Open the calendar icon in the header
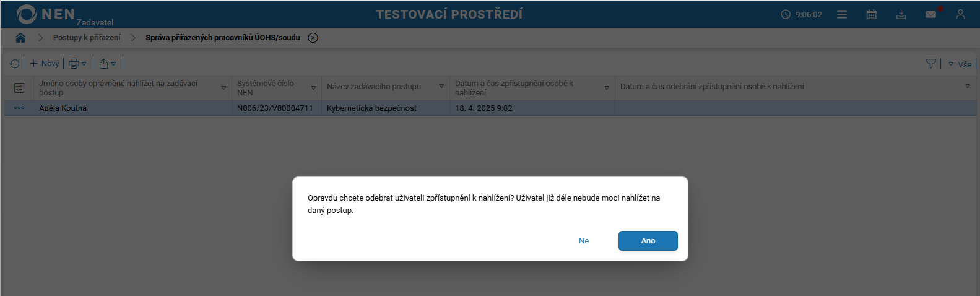This screenshot has width=980, height=296. coord(871,14)
